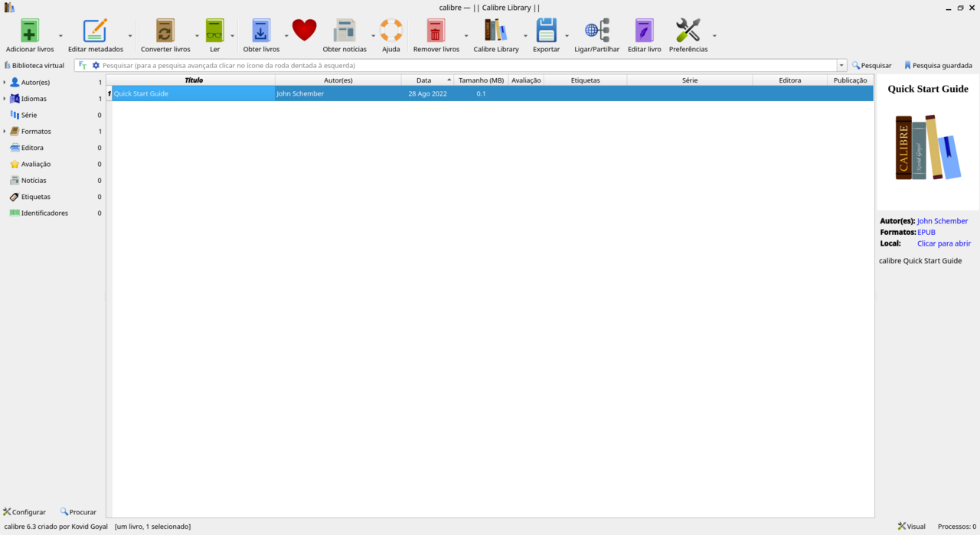Image resolution: width=980 pixels, height=535 pixels.
Task: Sort by the Publicação column header
Action: [x=851, y=80]
